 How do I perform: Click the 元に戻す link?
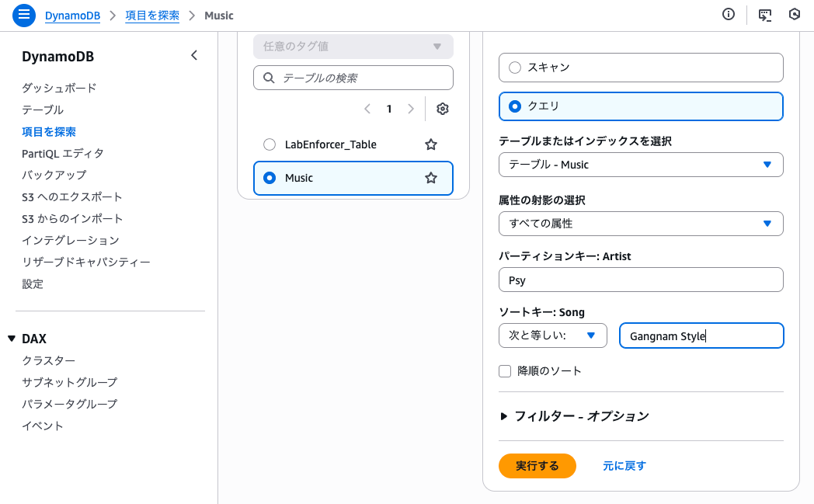click(x=624, y=466)
